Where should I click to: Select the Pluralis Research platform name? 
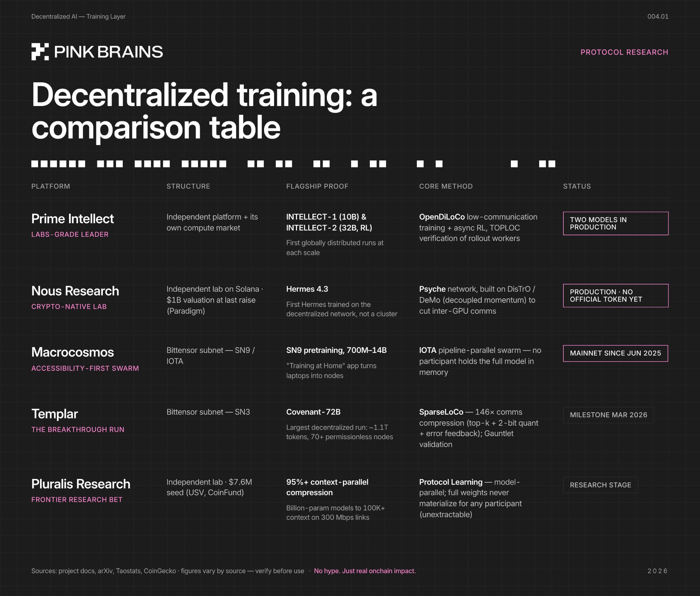(81, 484)
